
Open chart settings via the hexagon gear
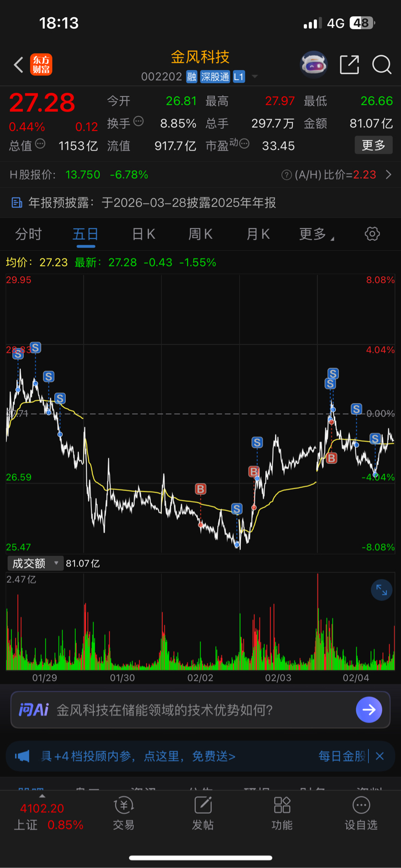coord(372,233)
